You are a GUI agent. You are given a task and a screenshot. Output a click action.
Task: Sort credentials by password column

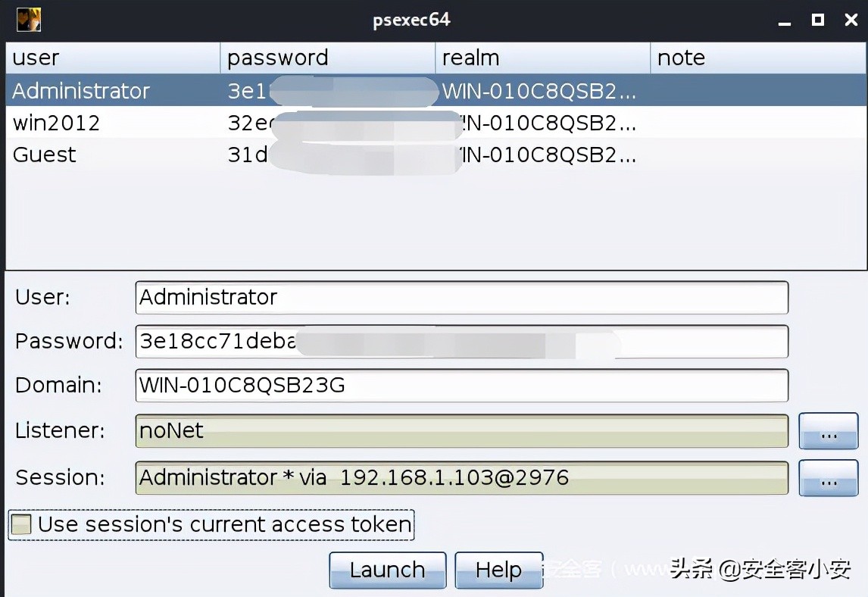pos(327,58)
